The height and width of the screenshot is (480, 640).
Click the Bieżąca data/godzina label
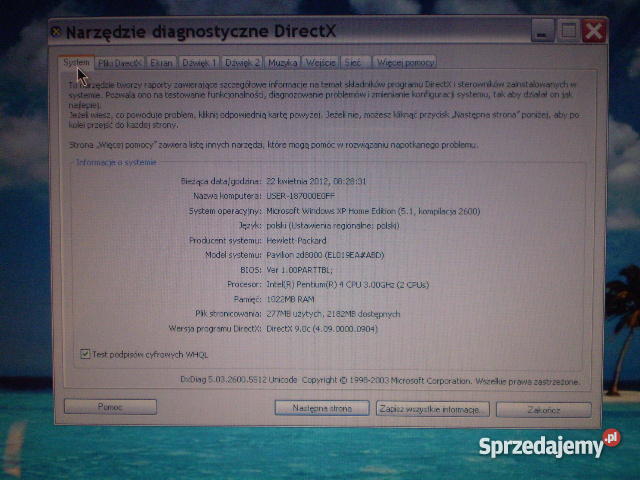221,181
